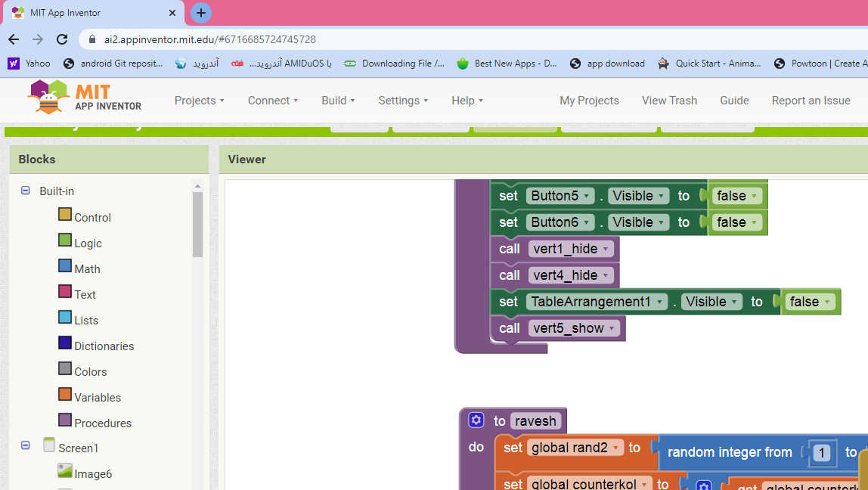
Task: Collapse the Built-in blocks tree
Action: click(x=26, y=191)
